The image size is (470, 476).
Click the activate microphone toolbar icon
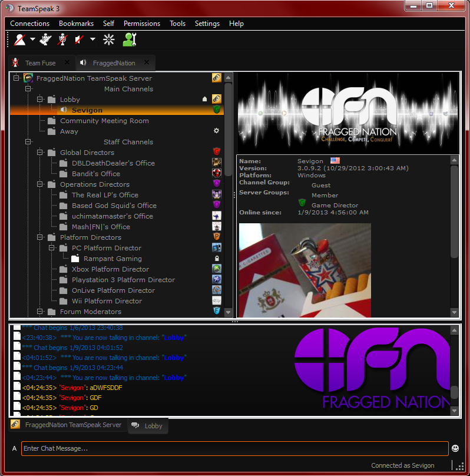(x=45, y=40)
